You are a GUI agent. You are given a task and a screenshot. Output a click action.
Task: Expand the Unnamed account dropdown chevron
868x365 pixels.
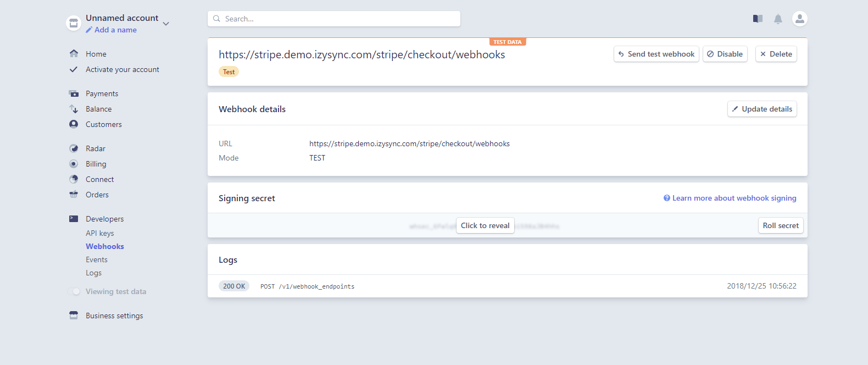pos(166,24)
